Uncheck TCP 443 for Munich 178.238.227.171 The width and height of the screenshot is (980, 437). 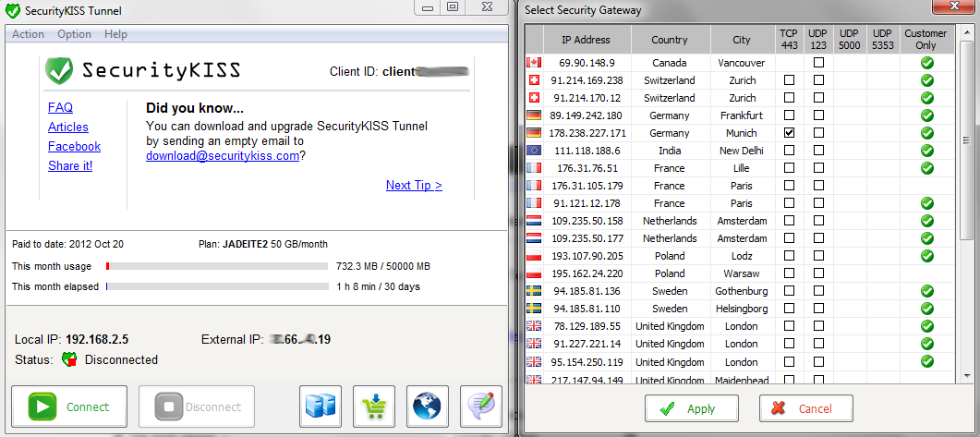790,132
